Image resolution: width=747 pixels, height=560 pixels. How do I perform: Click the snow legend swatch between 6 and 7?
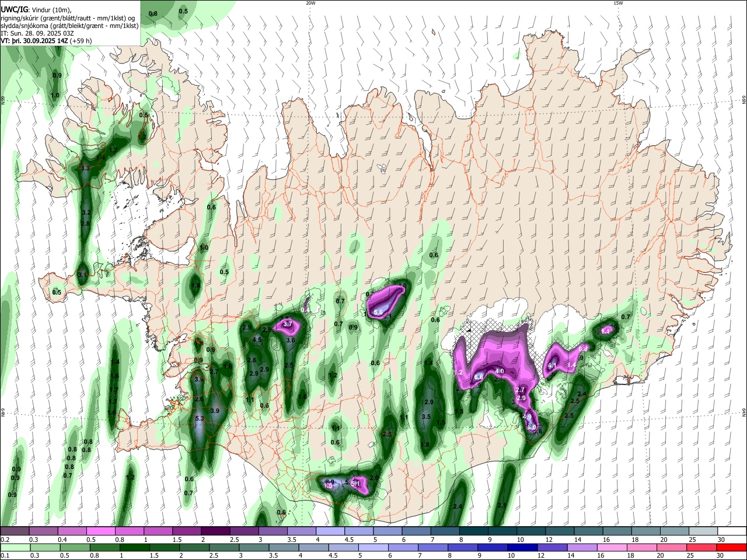(416, 531)
